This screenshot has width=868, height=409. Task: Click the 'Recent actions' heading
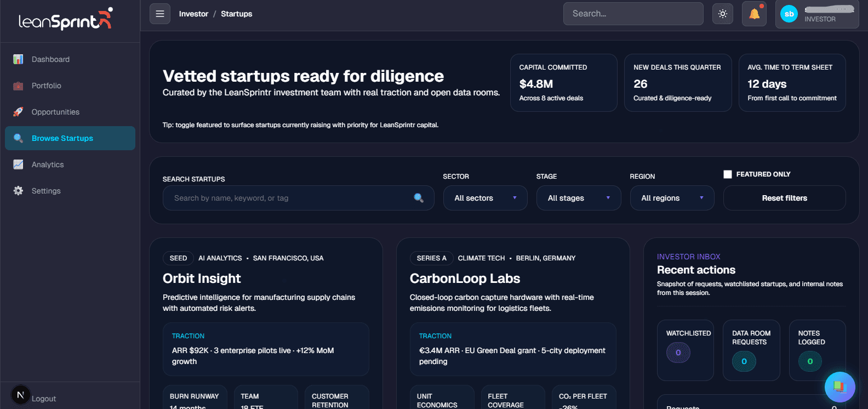tap(696, 270)
